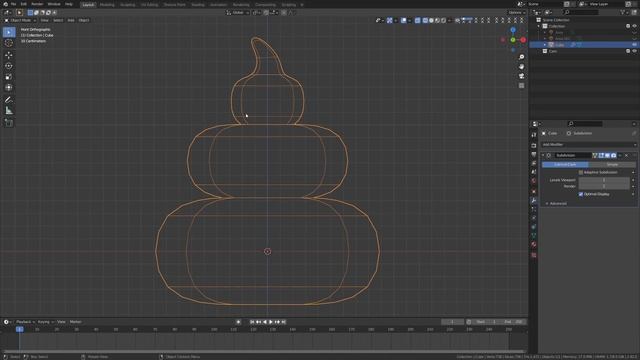Switch to the Modeling workspace tab

coord(107,4)
